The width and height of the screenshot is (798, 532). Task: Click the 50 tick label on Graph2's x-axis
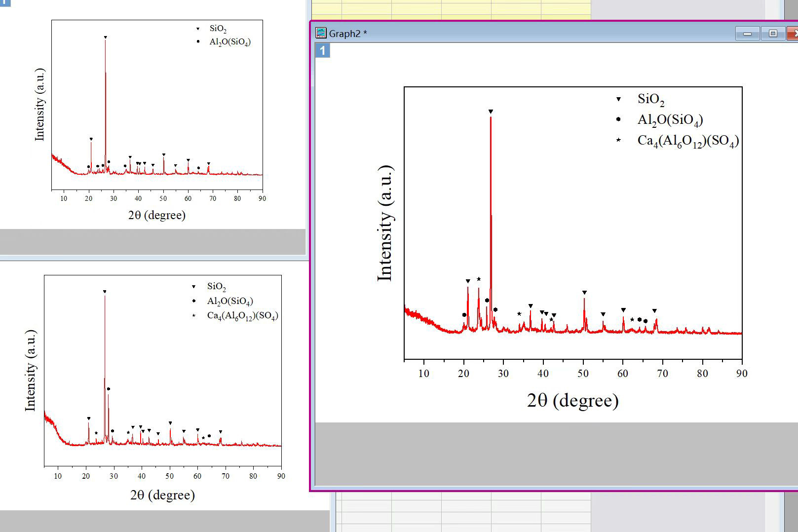pos(583,374)
